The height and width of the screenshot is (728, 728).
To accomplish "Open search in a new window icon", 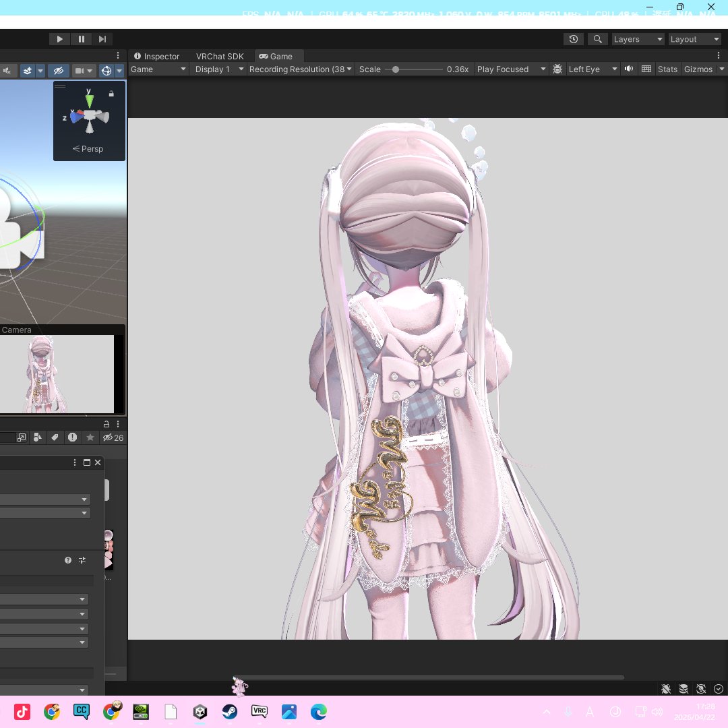I will pos(22,437).
